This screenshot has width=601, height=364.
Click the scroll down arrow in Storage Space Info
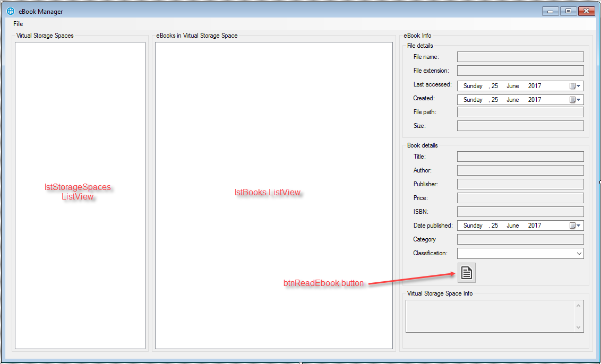click(x=578, y=327)
